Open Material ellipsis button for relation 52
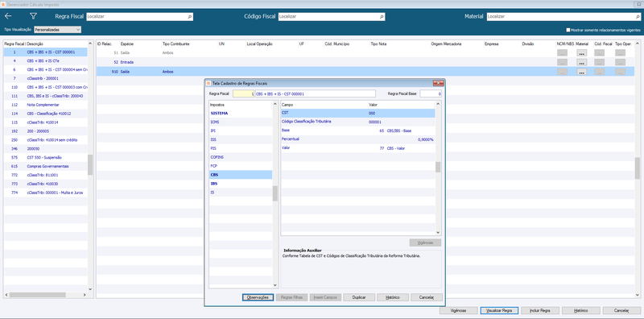 point(581,63)
